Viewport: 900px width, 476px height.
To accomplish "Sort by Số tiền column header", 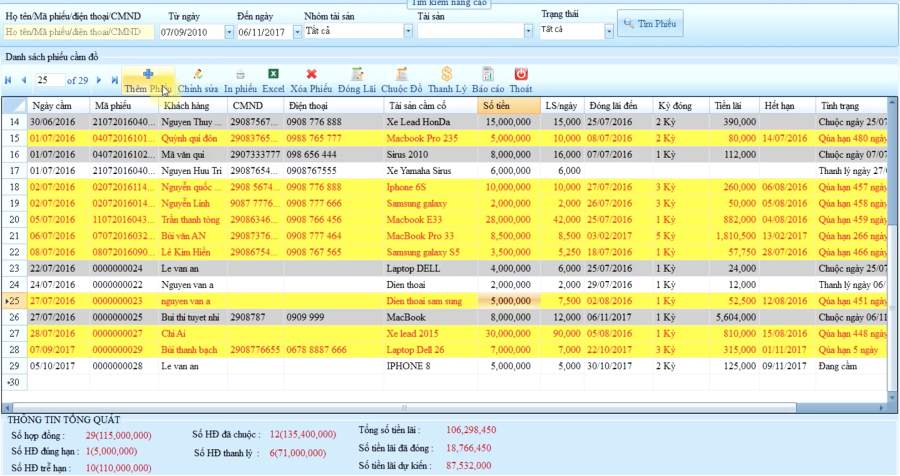I will [x=509, y=106].
